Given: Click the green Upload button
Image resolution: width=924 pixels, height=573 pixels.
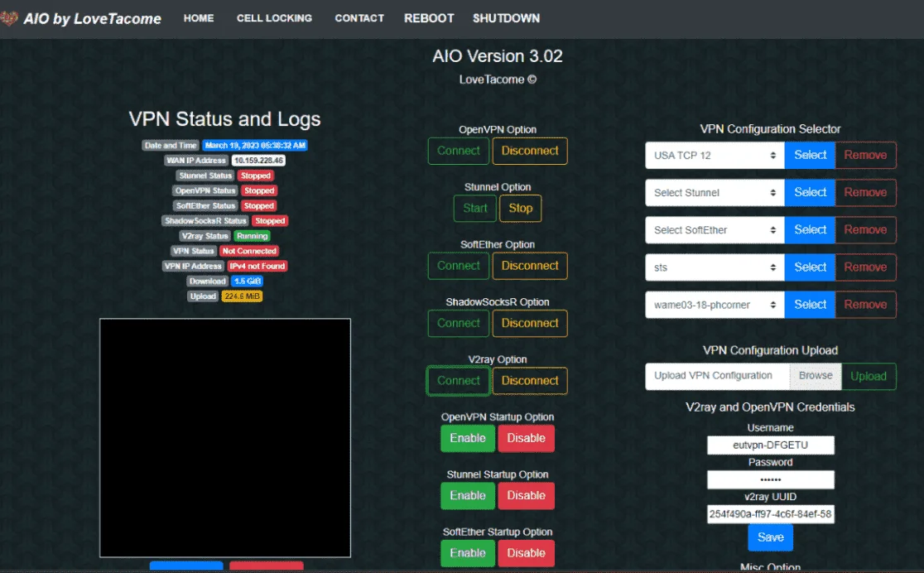Looking at the screenshot, I should (x=869, y=376).
